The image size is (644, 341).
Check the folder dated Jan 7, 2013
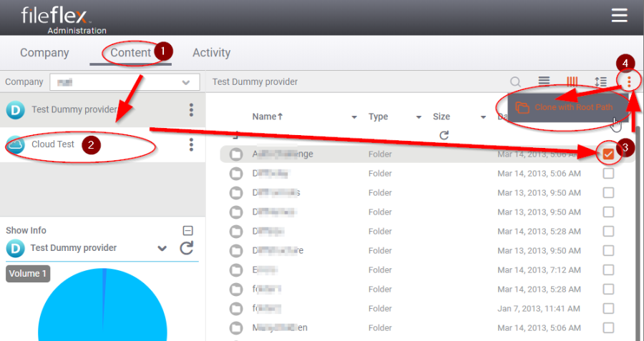(608, 309)
